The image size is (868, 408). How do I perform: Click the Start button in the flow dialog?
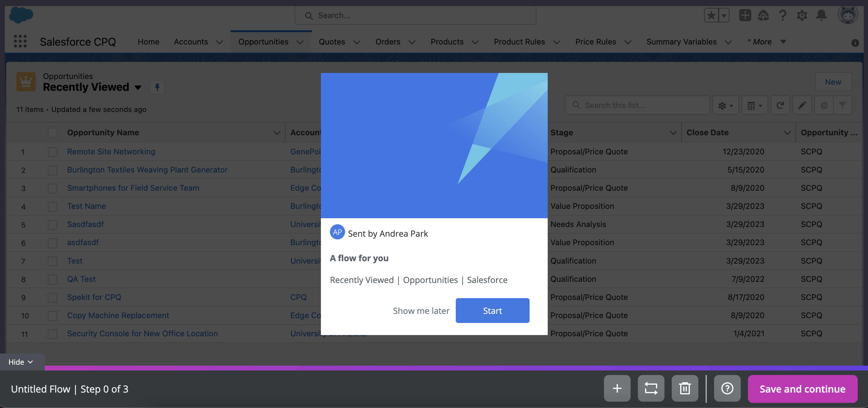click(x=492, y=310)
